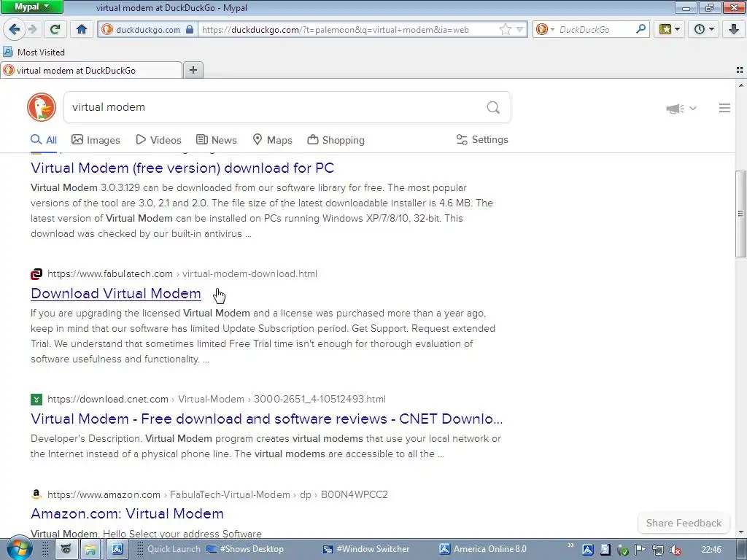The image size is (747, 560).
Task: Open the search engine selector dropdown
Action: coord(545,29)
